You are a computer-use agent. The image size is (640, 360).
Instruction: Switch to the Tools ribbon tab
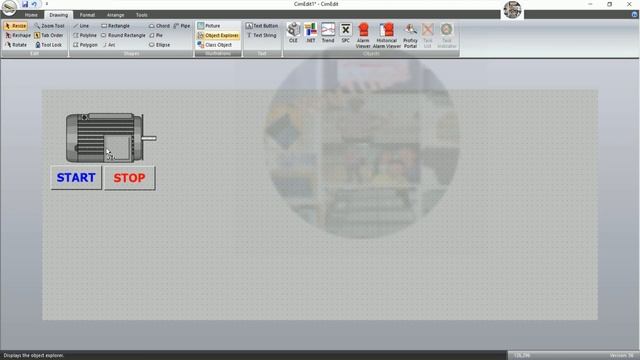click(x=142, y=15)
